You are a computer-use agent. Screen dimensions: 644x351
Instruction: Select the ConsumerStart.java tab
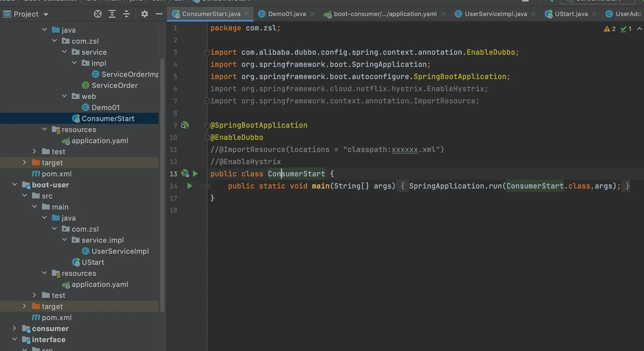click(x=211, y=14)
